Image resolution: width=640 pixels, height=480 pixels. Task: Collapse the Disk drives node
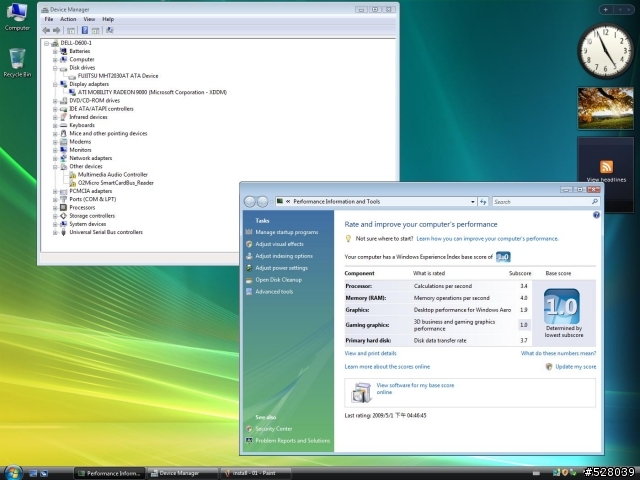(55, 68)
